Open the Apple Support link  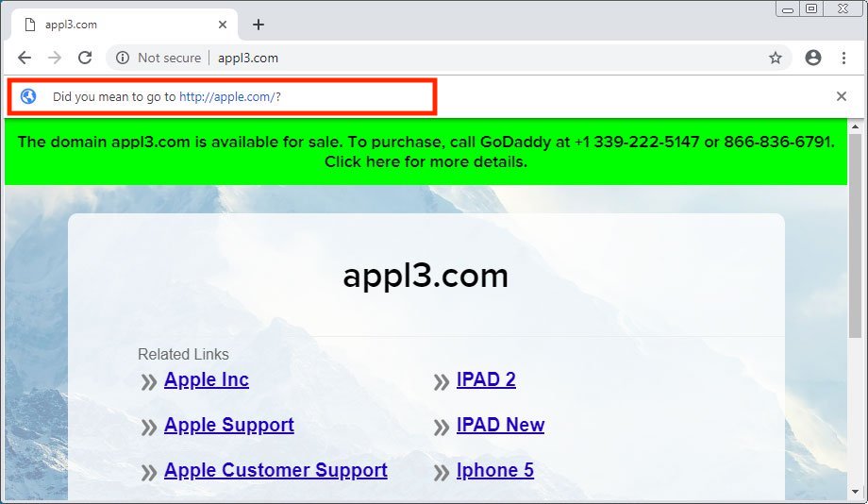229,426
